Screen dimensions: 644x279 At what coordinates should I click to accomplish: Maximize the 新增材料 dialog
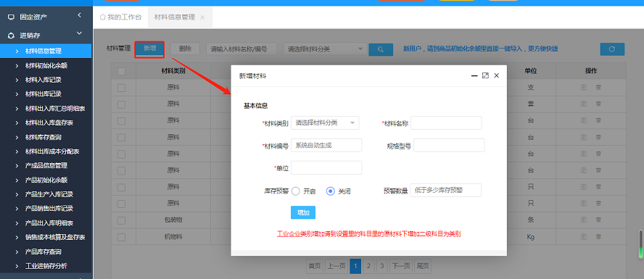(x=485, y=76)
